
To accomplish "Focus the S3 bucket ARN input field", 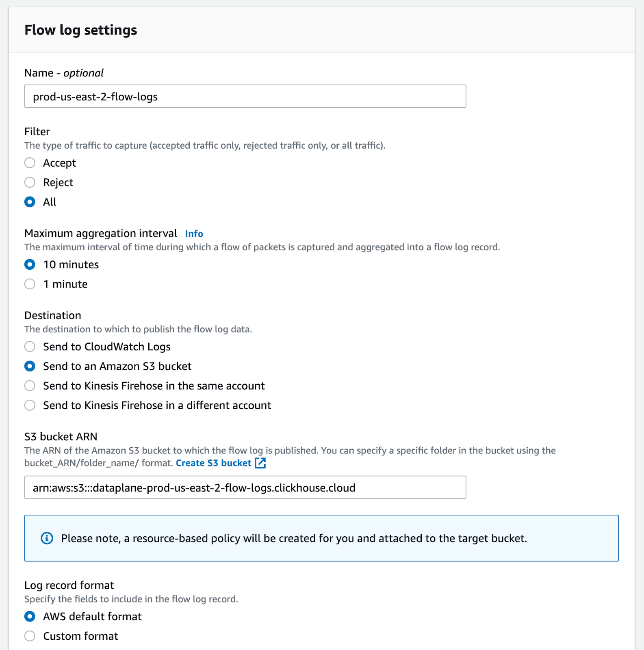I will pyautogui.click(x=245, y=487).
